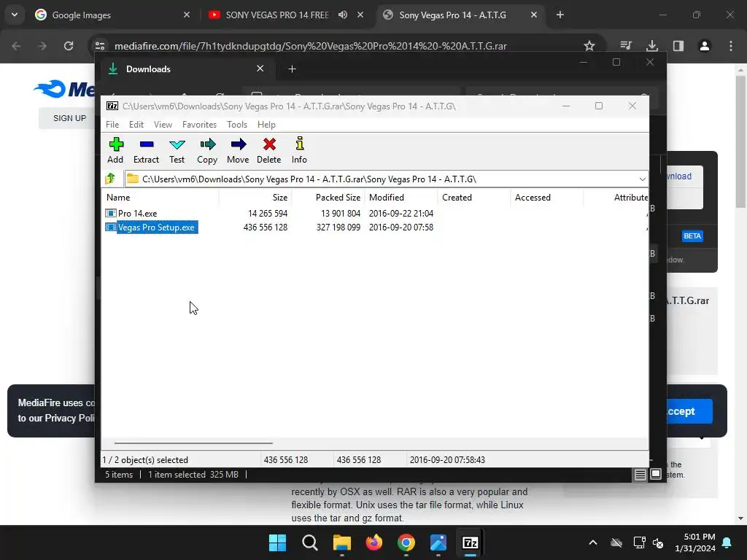Open Chrome media controls icon
Image resolution: width=747 pixels, height=560 pixels.
pyautogui.click(x=626, y=46)
